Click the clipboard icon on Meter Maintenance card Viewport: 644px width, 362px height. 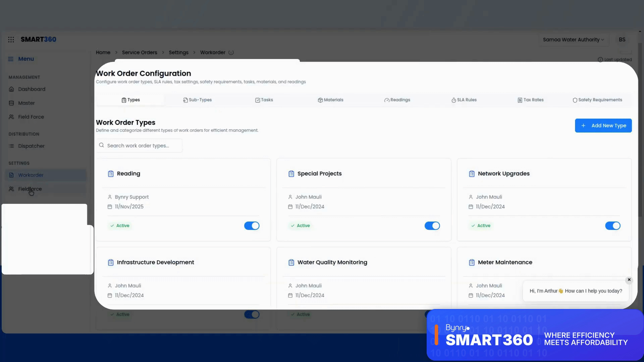(x=472, y=262)
